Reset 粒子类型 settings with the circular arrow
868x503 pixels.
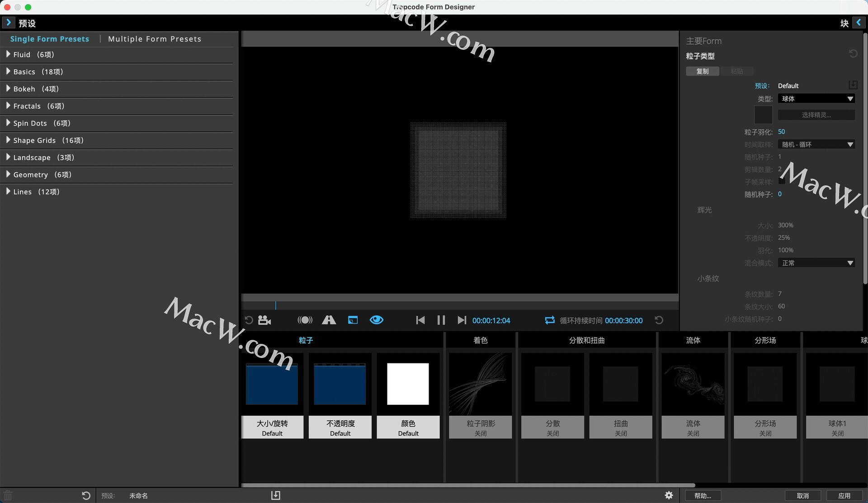(x=853, y=53)
